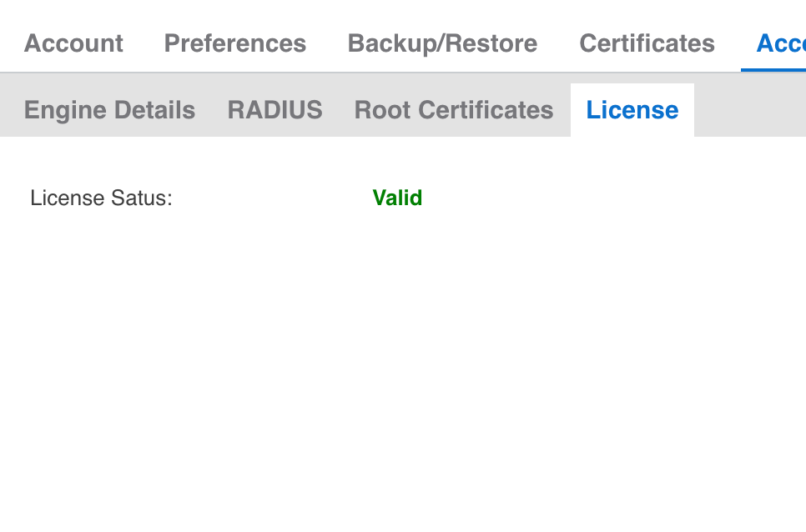This screenshot has height=532, width=806.
Task: Switch to the RADIUS sub-tab
Action: click(x=275, y=110)
